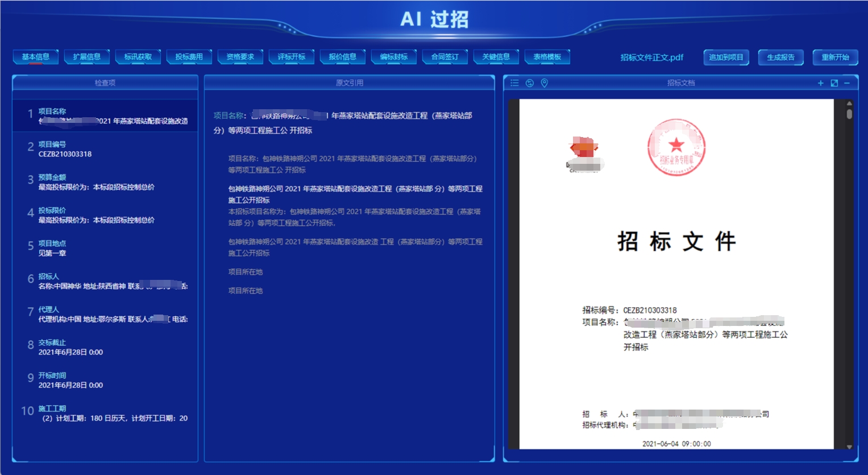This screenshot has height=475, width=868.
Task: Select check item 5 项目地点
Action: tap(105, 248)
